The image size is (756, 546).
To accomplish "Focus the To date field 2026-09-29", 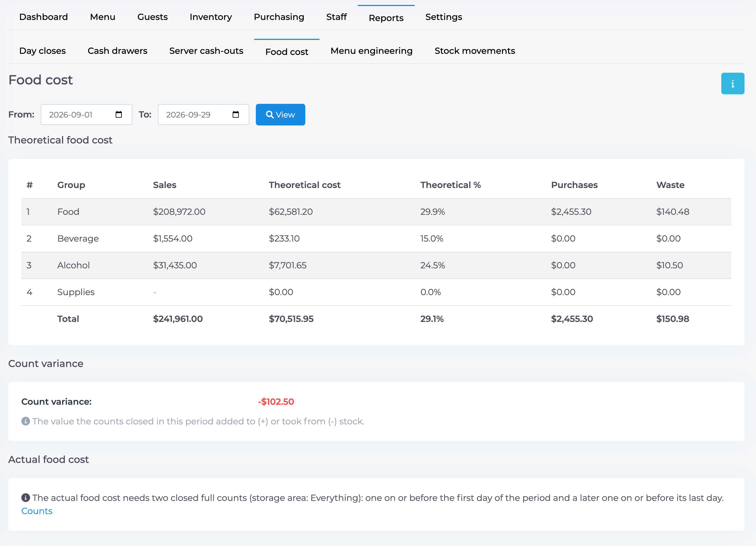I will pos(203,115).
